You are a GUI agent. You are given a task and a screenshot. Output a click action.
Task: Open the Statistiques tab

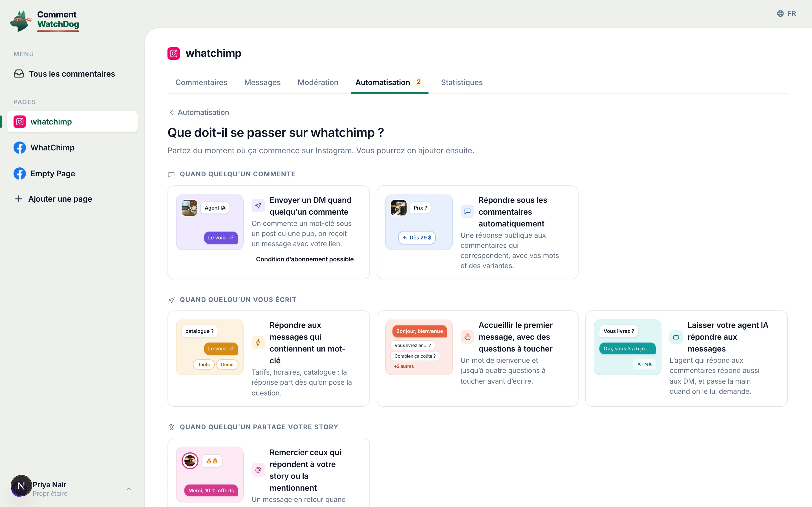point(461,83)
